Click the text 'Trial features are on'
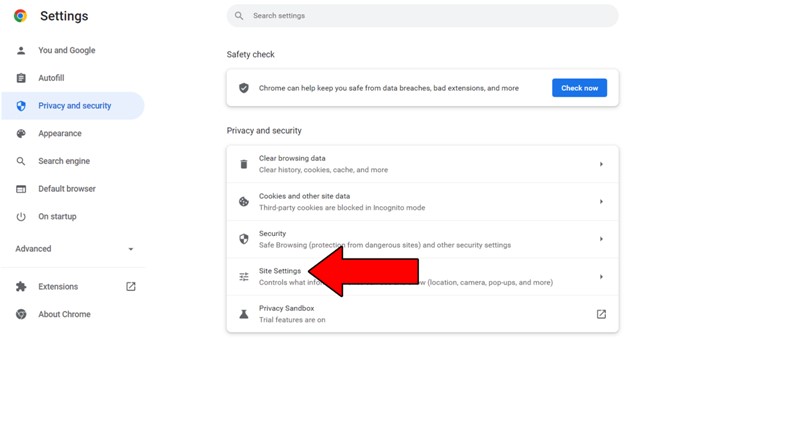The width and height of the screenshot is (800, 440). (292, 320)
